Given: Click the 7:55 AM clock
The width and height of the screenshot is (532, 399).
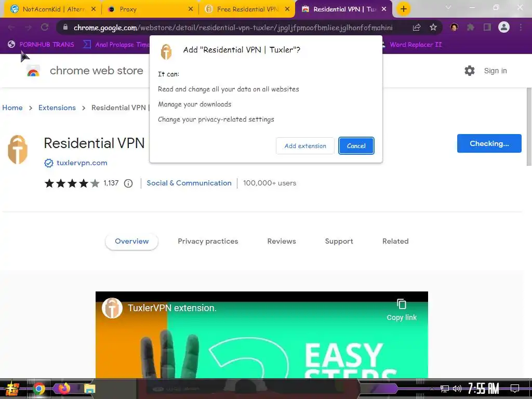Looking at the screenshot, I should click(x=483, y=389).
